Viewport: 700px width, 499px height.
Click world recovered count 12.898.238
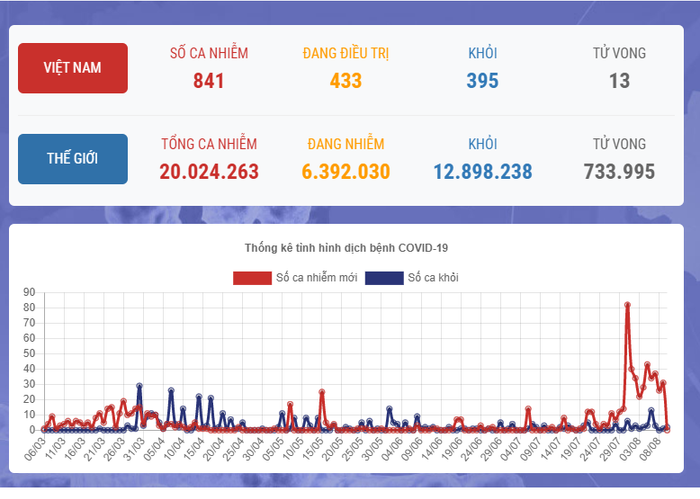click(x=482, y=172)
